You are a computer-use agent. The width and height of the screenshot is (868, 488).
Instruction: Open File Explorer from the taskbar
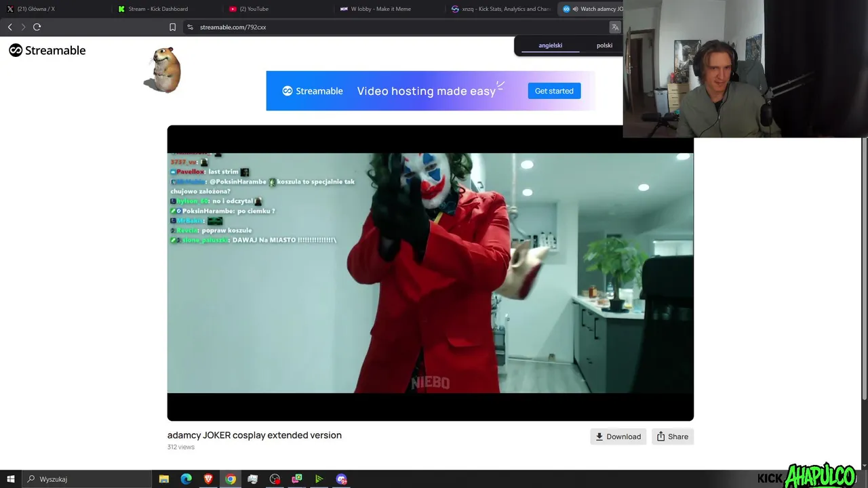pyautogui.click(x=164, y=479)
